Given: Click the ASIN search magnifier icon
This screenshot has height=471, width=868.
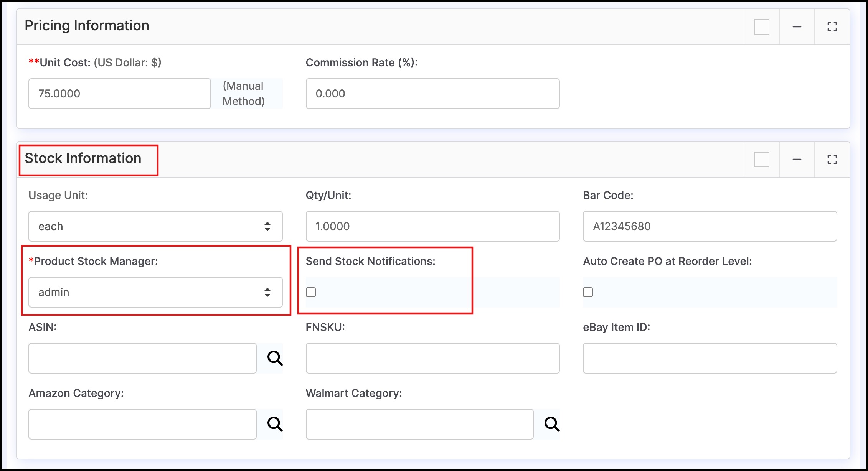Looking at the screenshot, I should (x=275, y=358).
